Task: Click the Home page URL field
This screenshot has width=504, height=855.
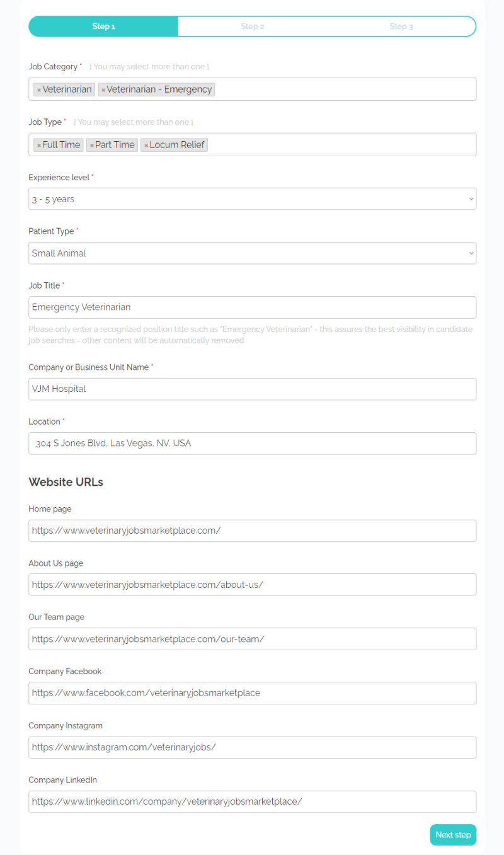Action: [252, 531]
